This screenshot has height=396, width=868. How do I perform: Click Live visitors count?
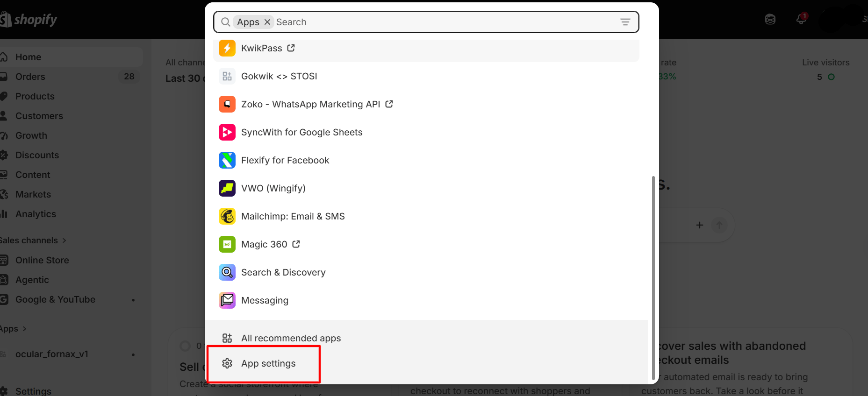click(819, 77)
